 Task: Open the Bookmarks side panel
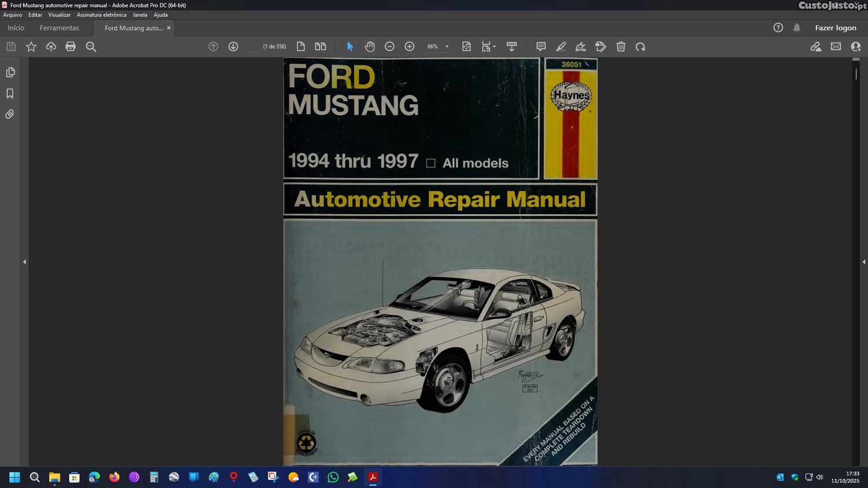click(10, 94)
